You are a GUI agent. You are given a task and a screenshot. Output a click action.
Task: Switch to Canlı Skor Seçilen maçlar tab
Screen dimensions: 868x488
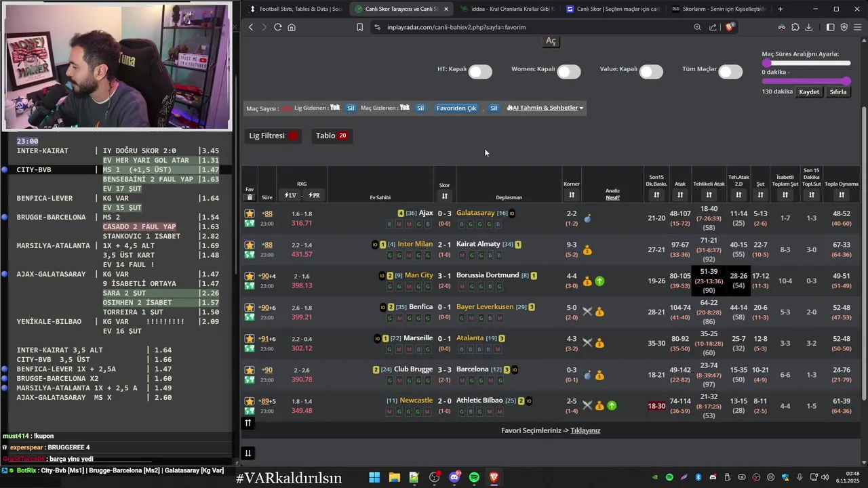(x=612, y=9)
